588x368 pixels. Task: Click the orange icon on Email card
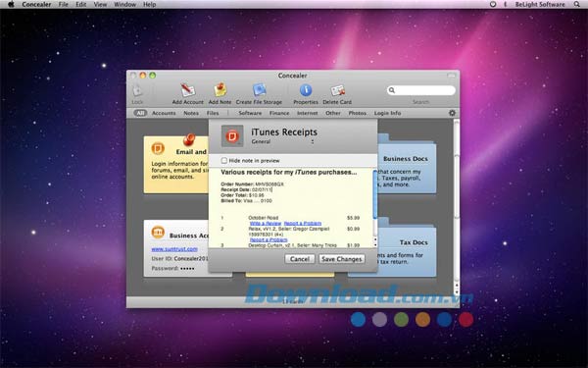pyautogui.click(x=158, y=148)
